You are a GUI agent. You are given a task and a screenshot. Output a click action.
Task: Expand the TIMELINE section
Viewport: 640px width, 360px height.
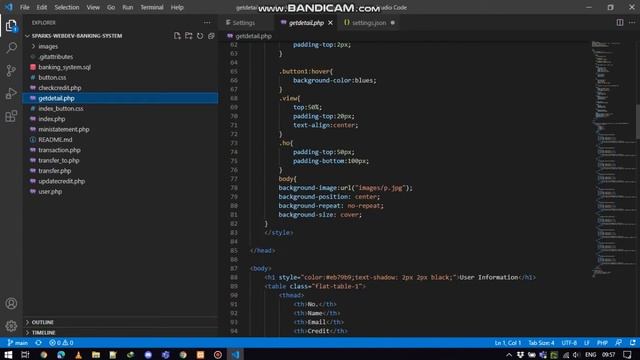(43, 333)
